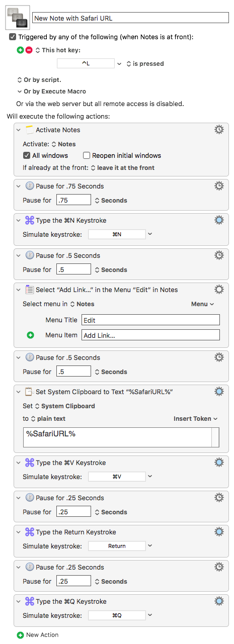The width and height of the screenshot is (234, 644).
Task: Open the hot key ^L dropdown arrow
Action: coord(119,64)
